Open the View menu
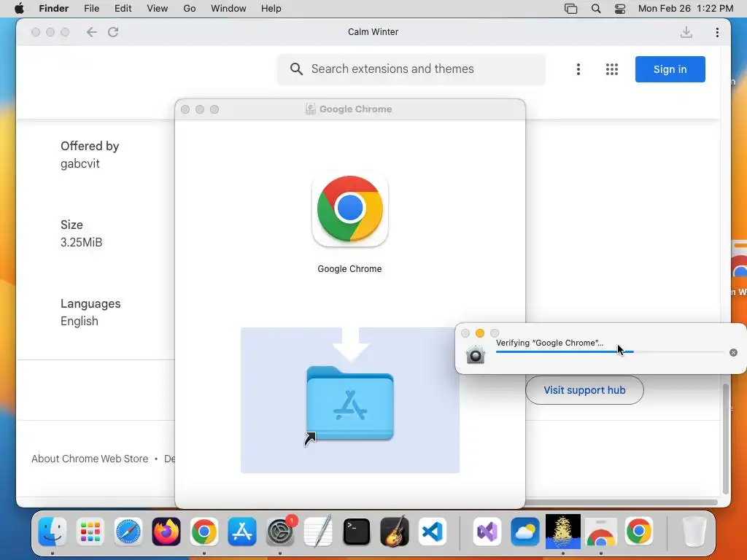Image resolution: width=747 pixels, height=560 pixels. (x=158, y=9)
